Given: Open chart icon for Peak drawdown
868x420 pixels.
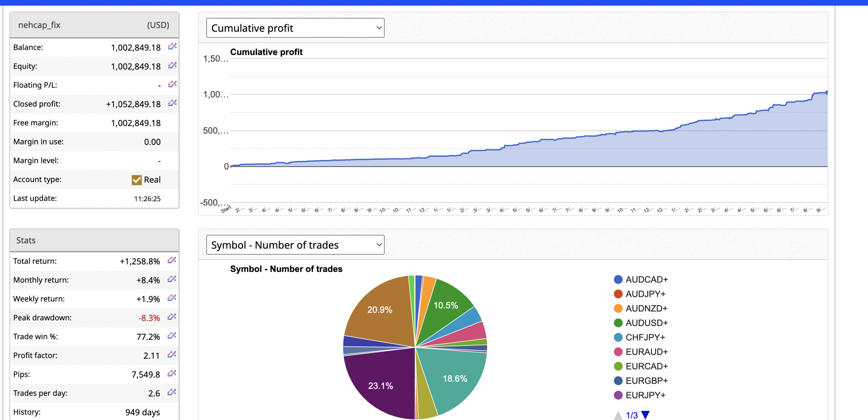Looking at the screenshot, I should [172, 317].
